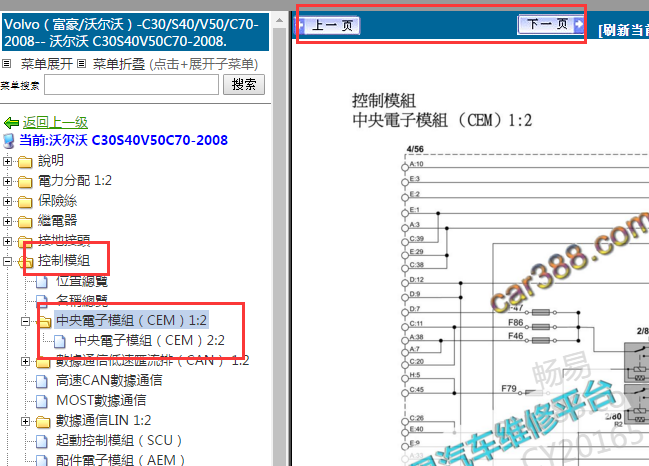Click the 繼電器 folder icon

coord(25,221)
